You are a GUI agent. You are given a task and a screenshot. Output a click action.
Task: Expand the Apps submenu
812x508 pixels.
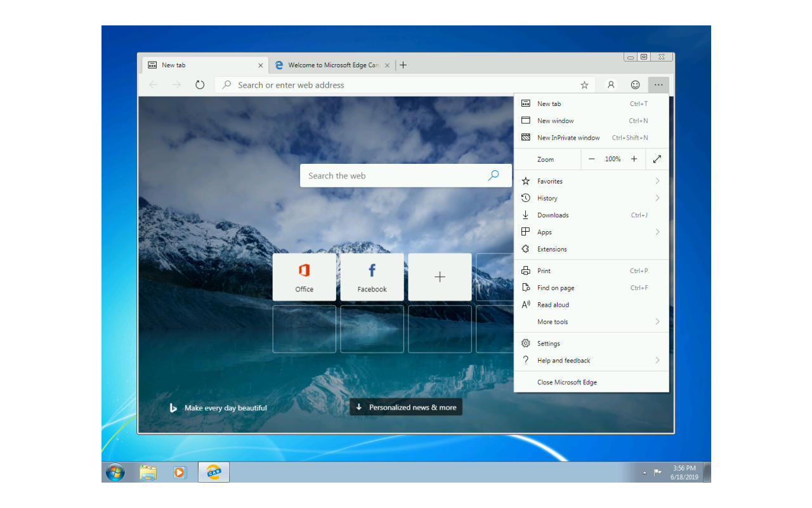(591, 232)
